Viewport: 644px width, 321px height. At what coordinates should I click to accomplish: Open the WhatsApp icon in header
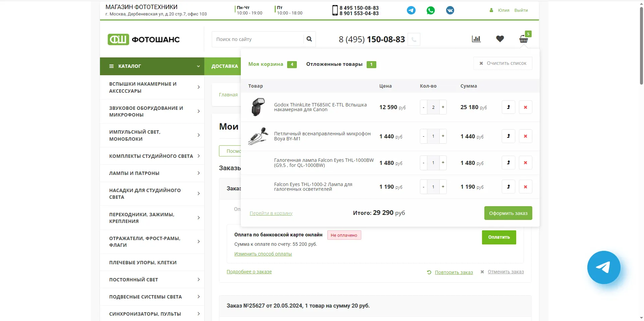[431, 10]
